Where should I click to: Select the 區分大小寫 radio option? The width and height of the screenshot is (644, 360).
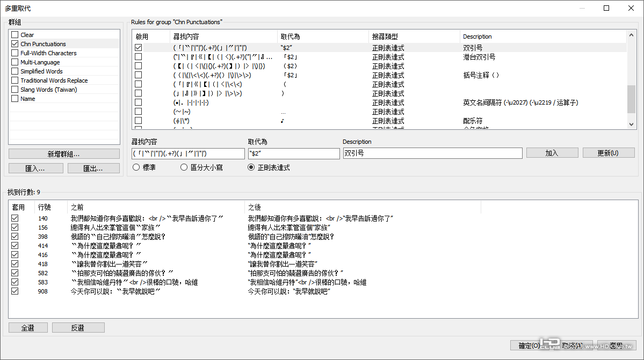click(184, 167)
